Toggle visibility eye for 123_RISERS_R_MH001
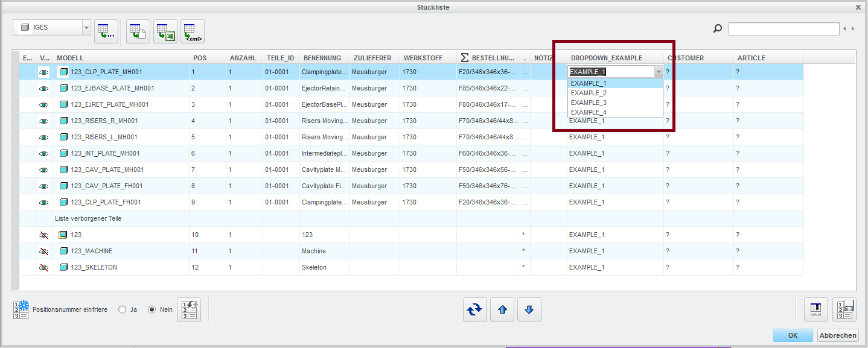This screenshot has height=348, width=868. pyautogui.click(x=43, y=121)
